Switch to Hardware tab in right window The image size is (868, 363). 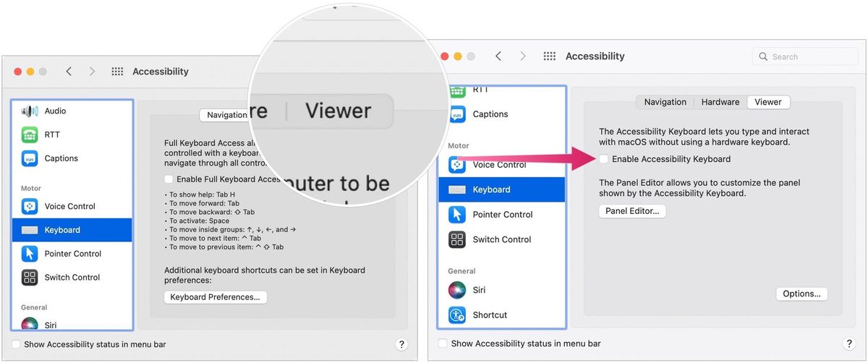pyautogui.click(x=720, y=102)
